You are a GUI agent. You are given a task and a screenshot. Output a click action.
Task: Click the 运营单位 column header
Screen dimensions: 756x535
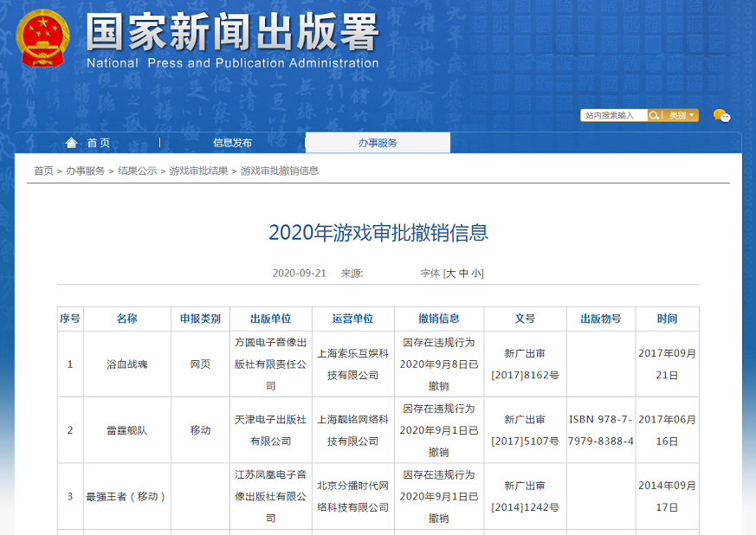[x=352, y=319]
